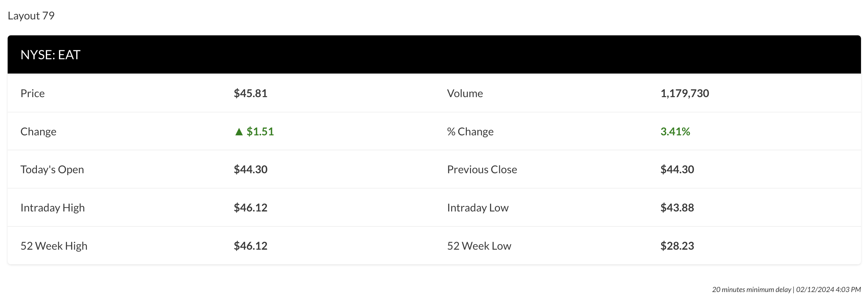
Task: Click the green $1.51 change amount
Action: (260, 132)
